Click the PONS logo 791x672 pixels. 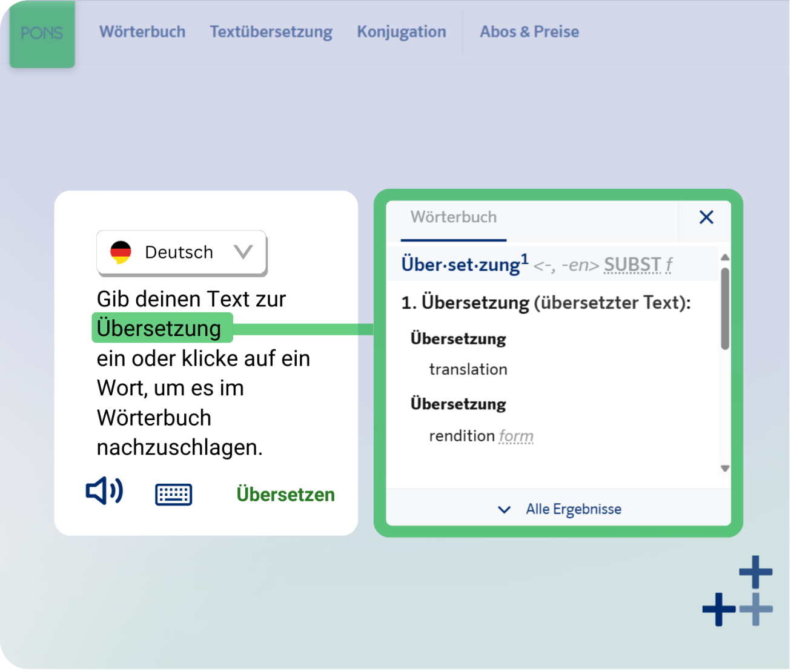click(42, 33)
